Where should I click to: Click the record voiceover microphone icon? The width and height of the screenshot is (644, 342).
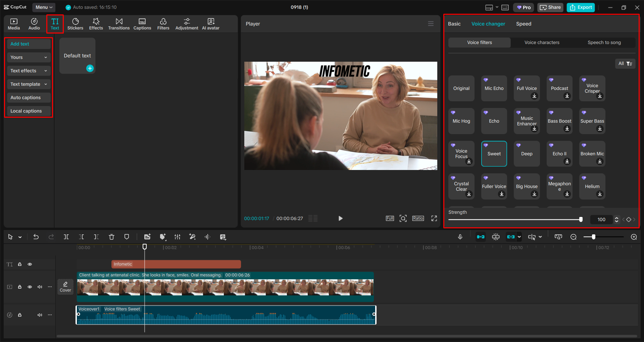[460, 237]
